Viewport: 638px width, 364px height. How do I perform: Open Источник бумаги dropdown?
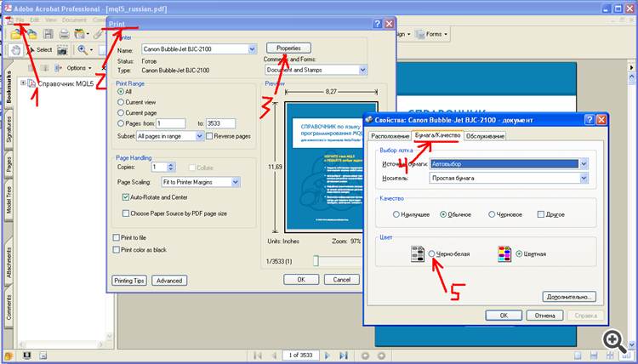[x=584, y=164]
